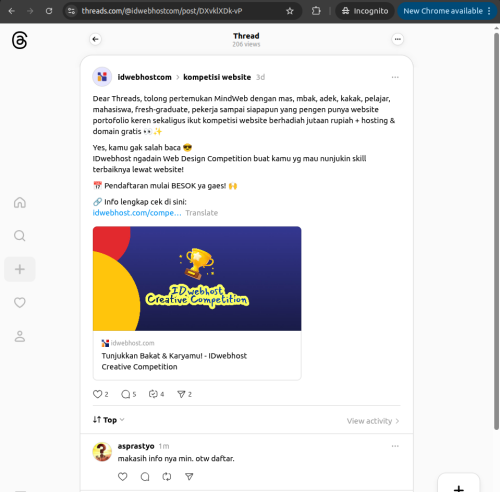
Task: Click the 206 views count
Action: click(x=246, y=44)
